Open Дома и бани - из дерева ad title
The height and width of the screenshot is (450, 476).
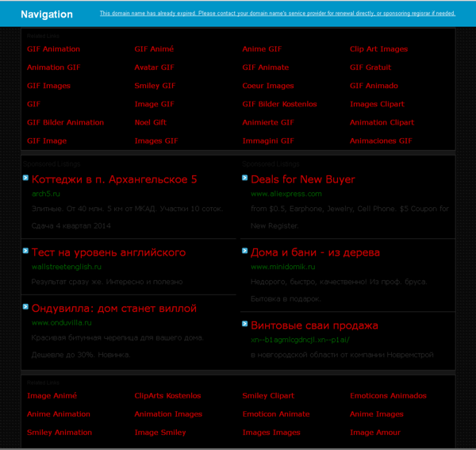click(315, 252)
